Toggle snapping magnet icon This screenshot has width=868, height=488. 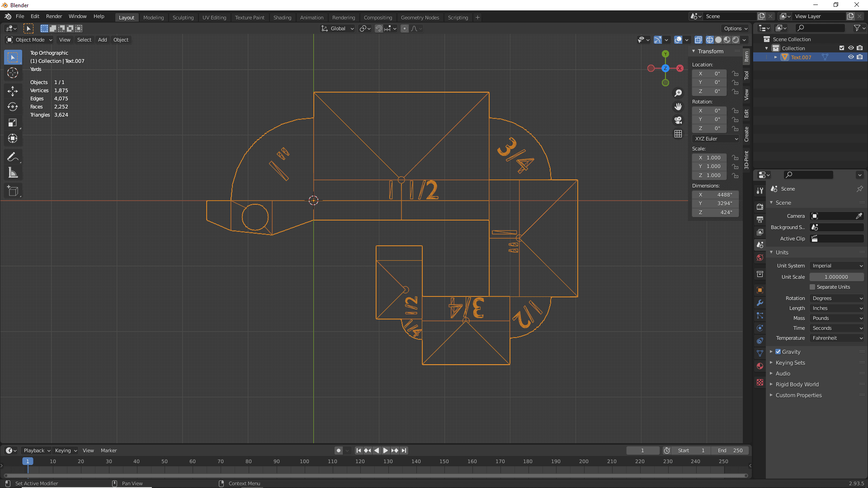click(x=379, y=28)
